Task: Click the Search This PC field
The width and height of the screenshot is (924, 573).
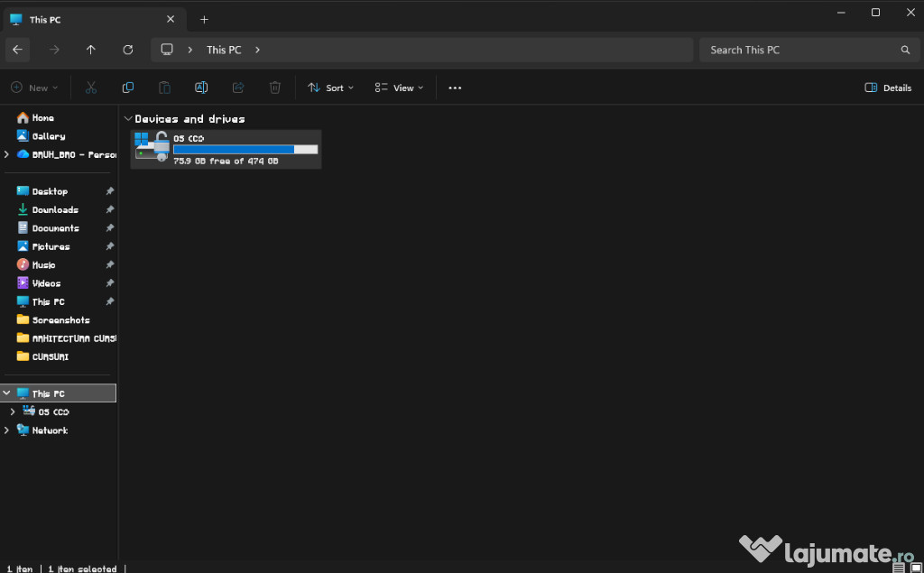Action: [799, 50]
